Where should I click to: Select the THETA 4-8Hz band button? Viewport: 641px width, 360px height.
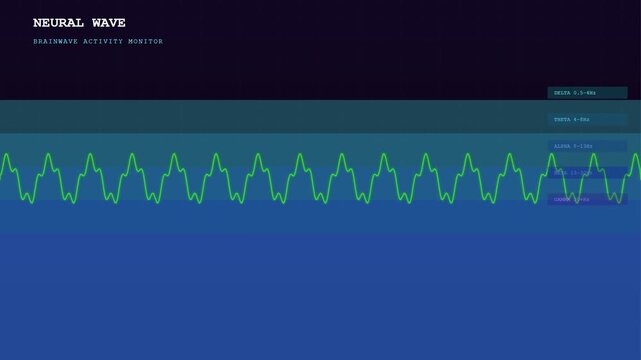pyautogui.click(x=587, y=119)
